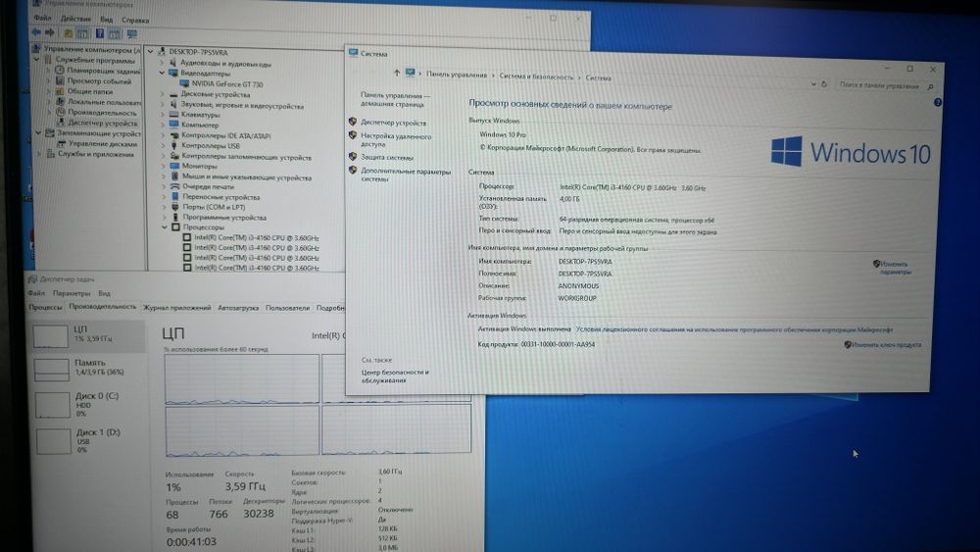Screen dimensions: 980x552
Task: Select Управление дисками in left tree
Action: [x=103, y=143]
